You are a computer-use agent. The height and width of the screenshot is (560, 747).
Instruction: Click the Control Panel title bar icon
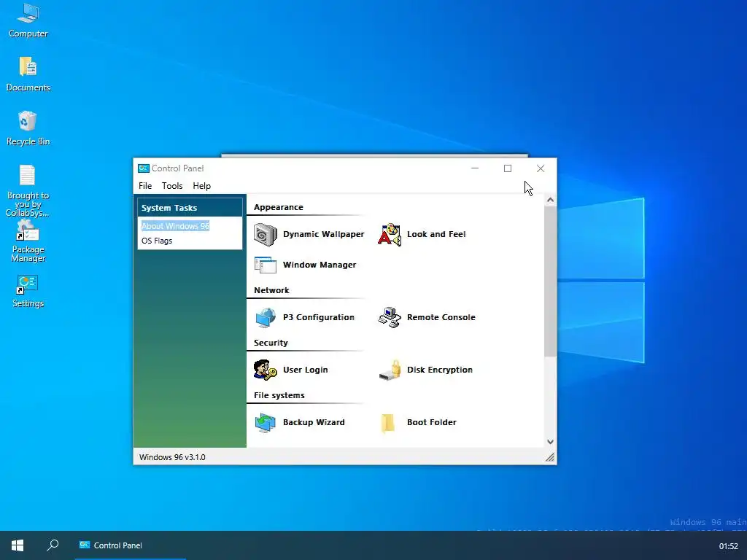144,168
